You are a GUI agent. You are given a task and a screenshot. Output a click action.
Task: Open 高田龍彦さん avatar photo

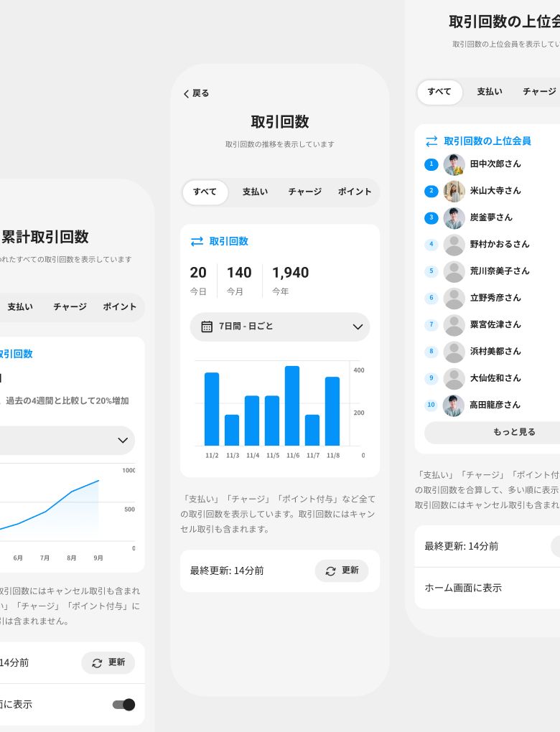click(454, 405)
